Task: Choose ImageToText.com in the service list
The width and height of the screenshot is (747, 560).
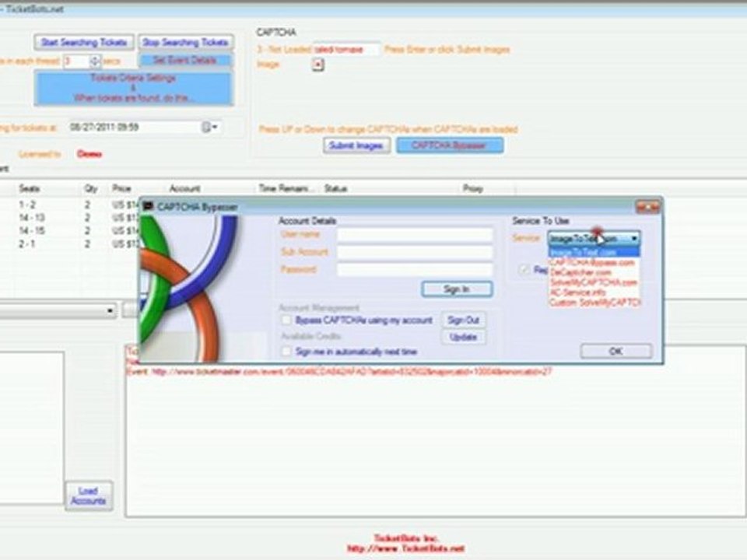Action: (594, 252)
